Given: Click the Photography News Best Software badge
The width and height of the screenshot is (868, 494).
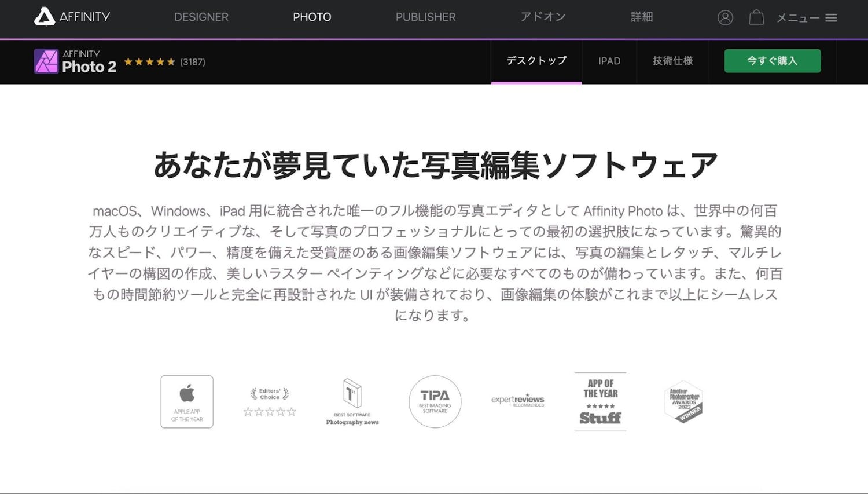Looking at the screenshot, I should 352,402.
